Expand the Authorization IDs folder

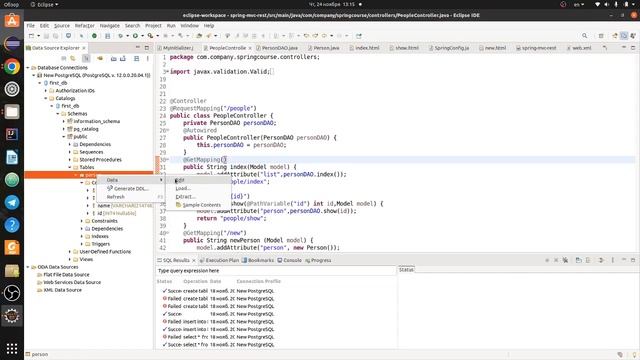46,91
